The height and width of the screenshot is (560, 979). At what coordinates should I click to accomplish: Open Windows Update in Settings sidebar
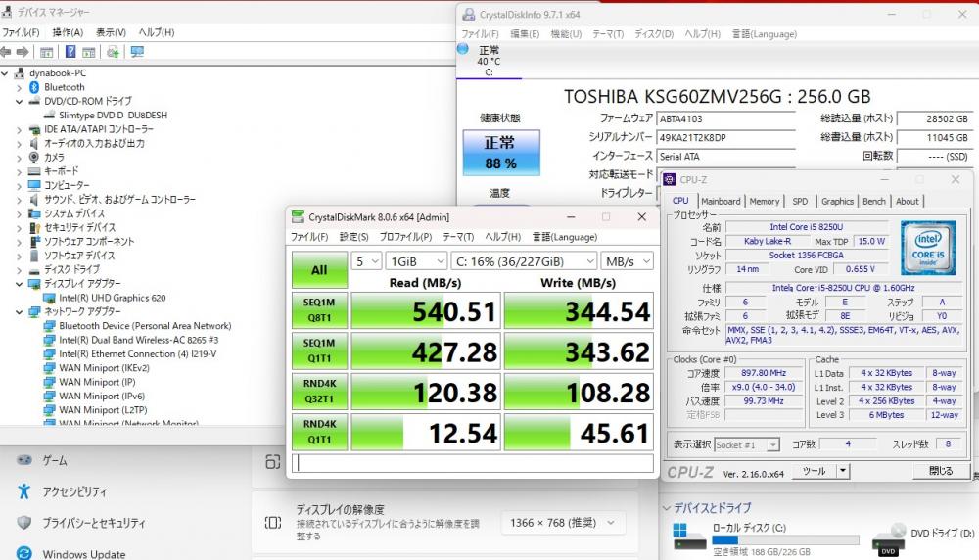83,554
